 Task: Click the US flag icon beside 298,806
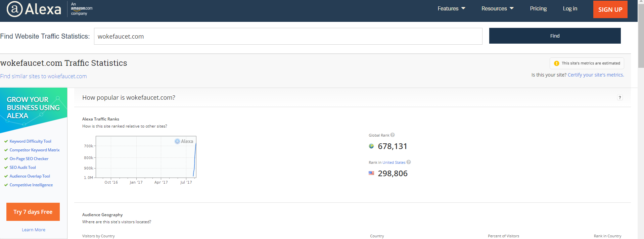tap(371, 173)
